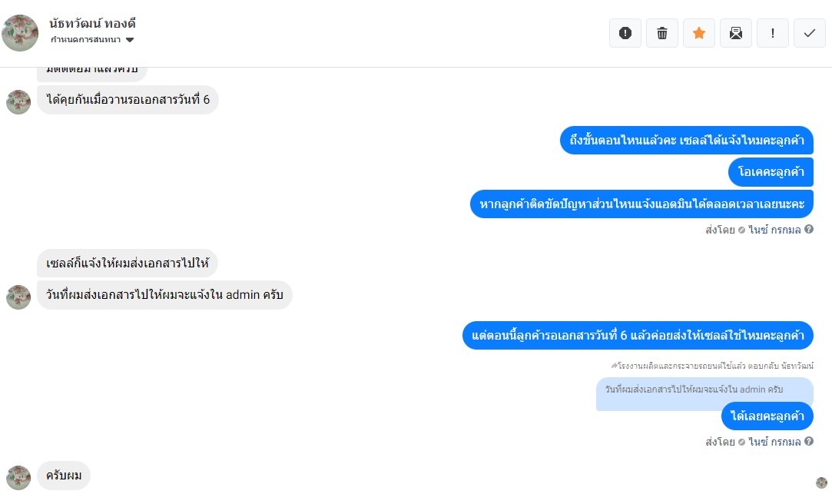The height and width of the screenshot is (504, 832).
Task: Expand the กำหนดการสนทนา dropdown arrow
Action: (x=130, y=40)
